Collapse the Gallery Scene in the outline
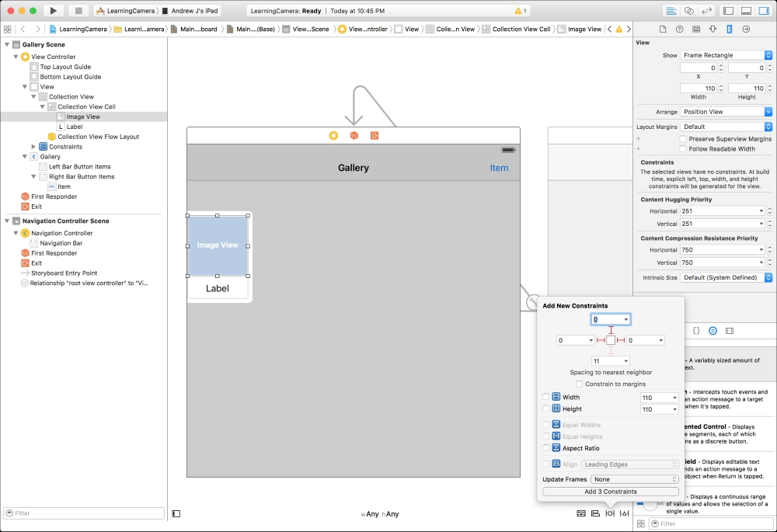The height and width of the screenshot is (532, 777). [x=6, y=45]
